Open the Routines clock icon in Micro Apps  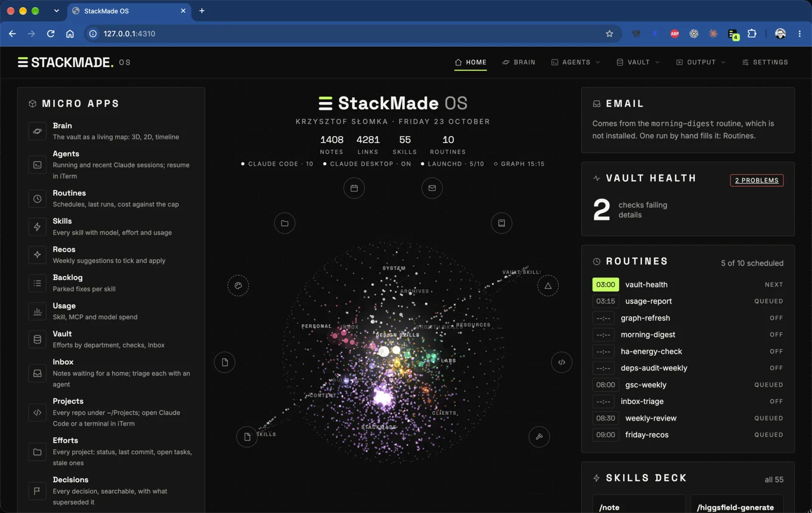click(37, 199)
